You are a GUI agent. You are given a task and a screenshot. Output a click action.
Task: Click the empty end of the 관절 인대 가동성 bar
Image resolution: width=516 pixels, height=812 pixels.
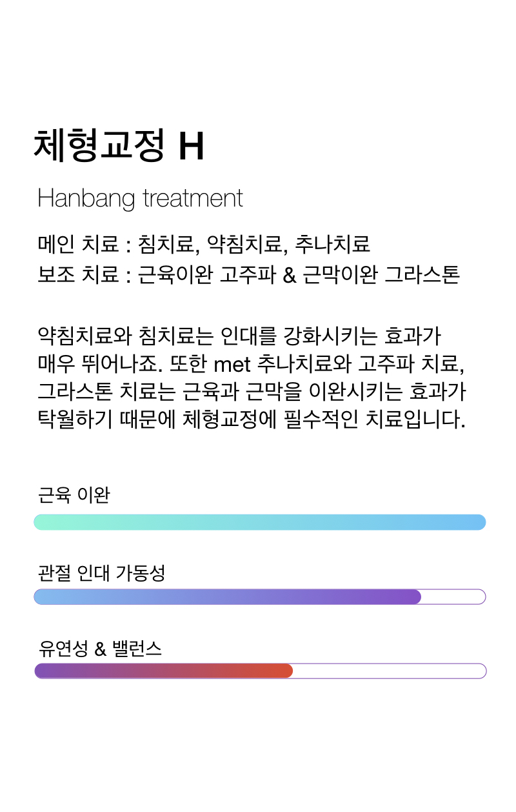coord(453,596)
